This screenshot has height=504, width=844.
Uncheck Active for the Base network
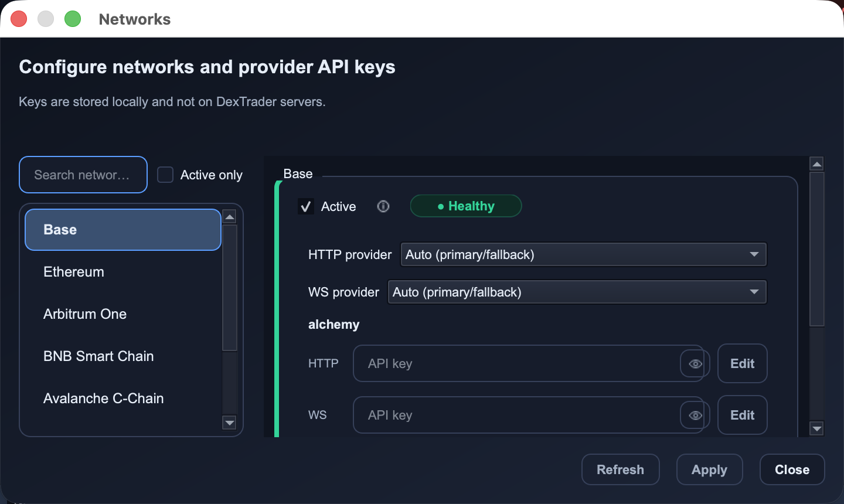[x=305, y=206]
